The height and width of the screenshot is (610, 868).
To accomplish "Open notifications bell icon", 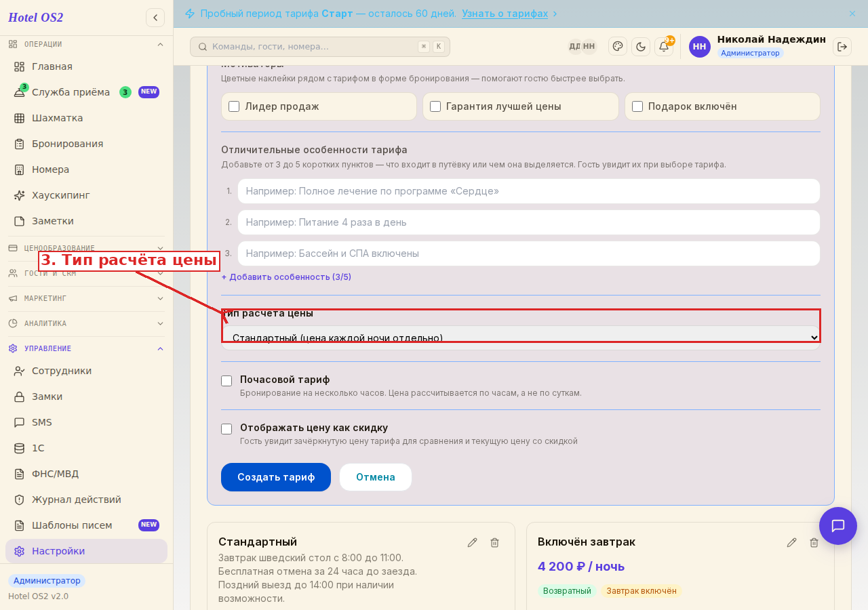I will click(x=664, y=46).
